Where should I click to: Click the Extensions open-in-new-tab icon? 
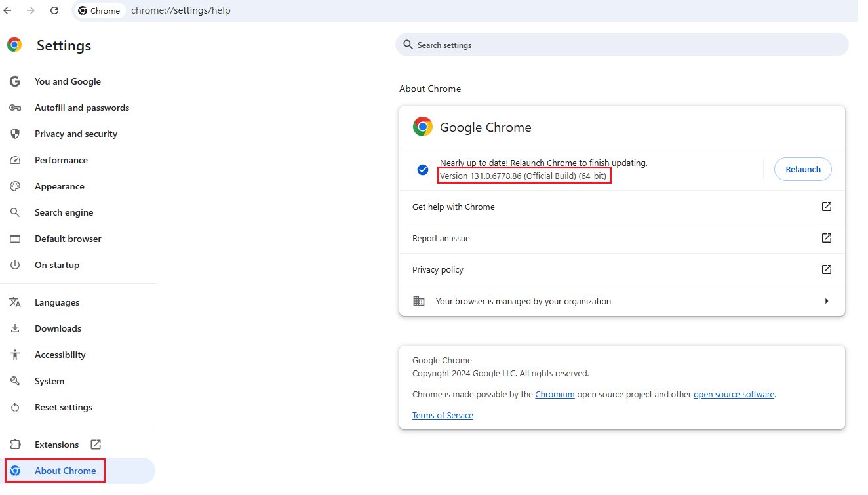click(96, 445)
